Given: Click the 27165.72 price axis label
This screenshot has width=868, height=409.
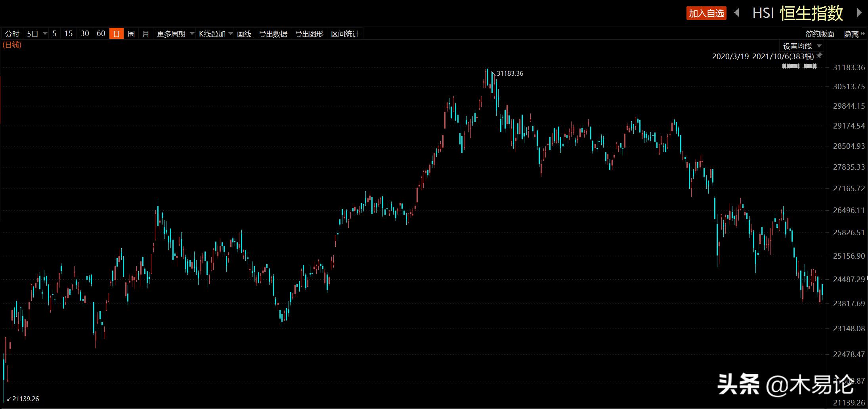Looking at the screenshot, I should [849, 188].
